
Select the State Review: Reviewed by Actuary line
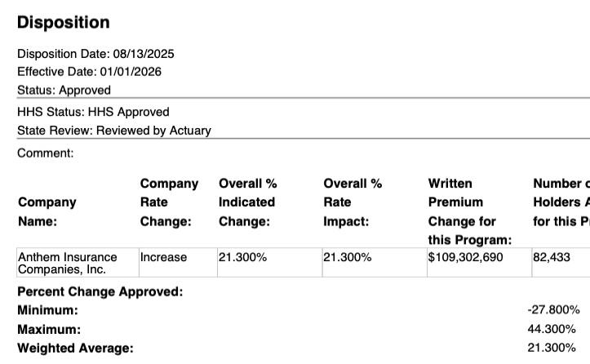point(113,130)
